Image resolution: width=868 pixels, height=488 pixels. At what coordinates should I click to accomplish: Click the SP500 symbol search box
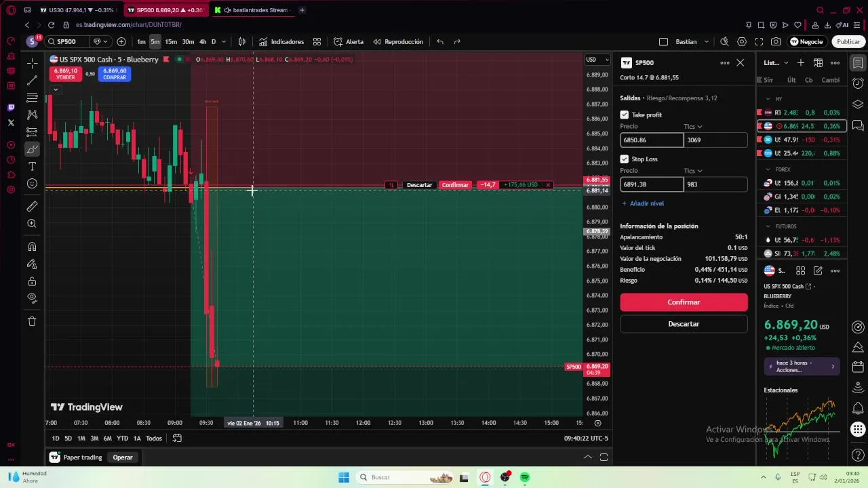pos(66,41)
